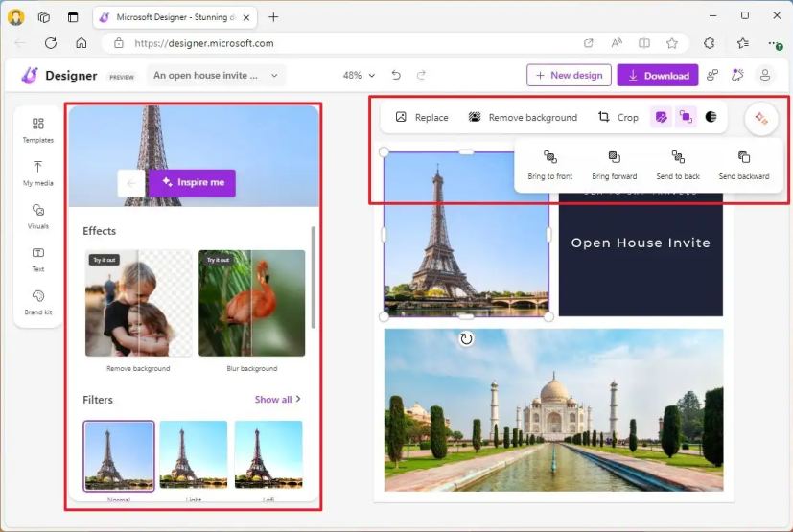Click Remove background in the image toolbar
793x532 pixels.
523,117
